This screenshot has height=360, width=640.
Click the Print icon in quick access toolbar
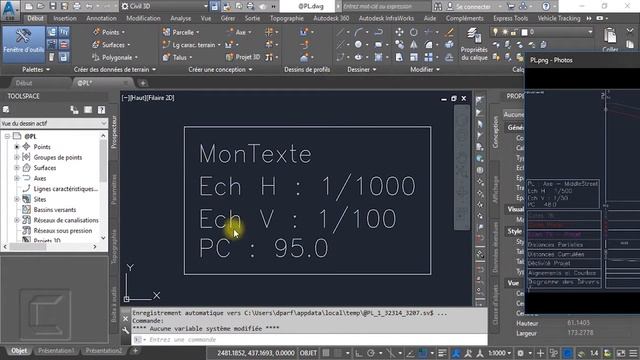76,6
